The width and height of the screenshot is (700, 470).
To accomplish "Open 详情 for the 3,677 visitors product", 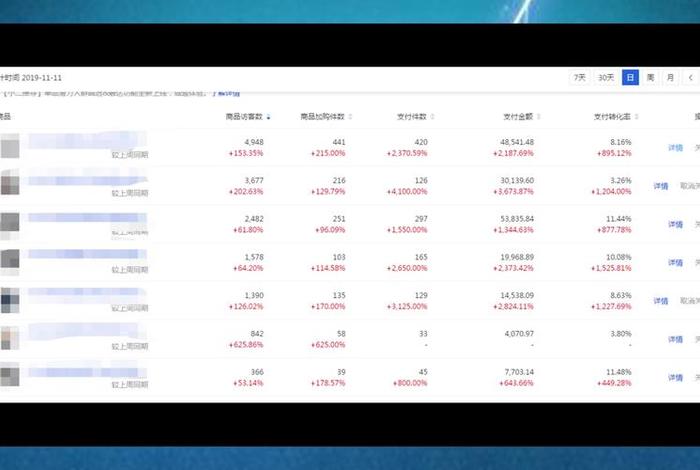I will [660, 186].
